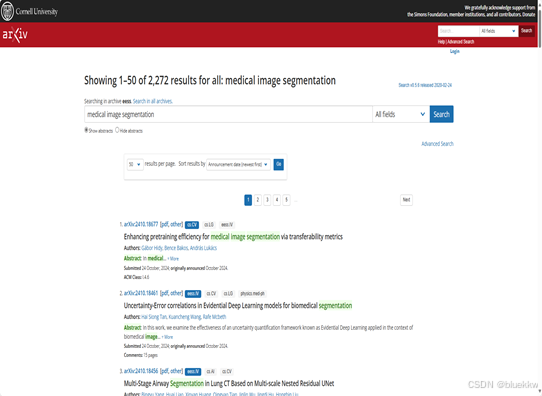This screenshot has width=542, height=396.
Task: Open paper arXiv:2410.18461
Action: (x=141, y=293)
